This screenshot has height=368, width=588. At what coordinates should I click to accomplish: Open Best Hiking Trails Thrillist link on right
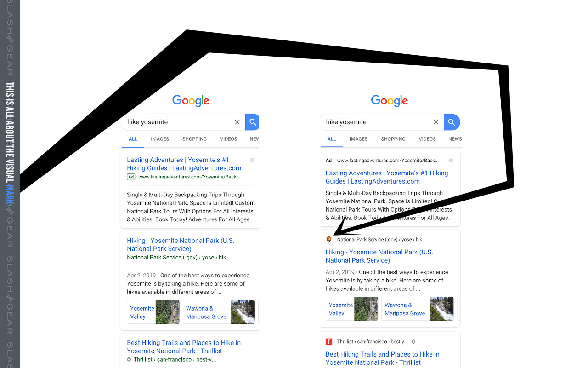382,358
